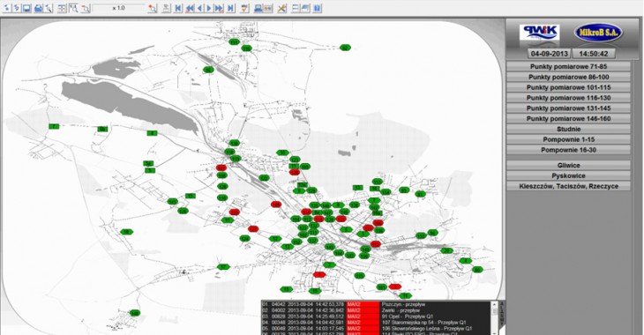Click the blue double-right fast-forward arrows
Screen dimensions: 644x335
(219, 8)
